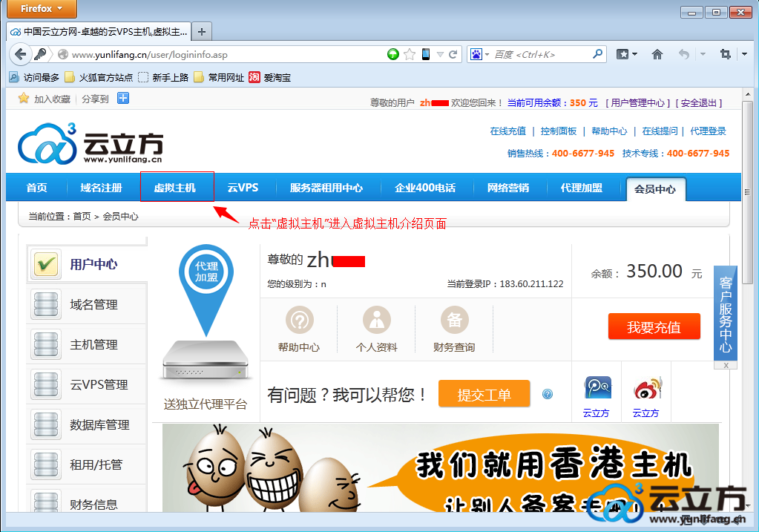
Task: Click the 域名管理 server icon in sidebar
Action: [x=46, y=304]
